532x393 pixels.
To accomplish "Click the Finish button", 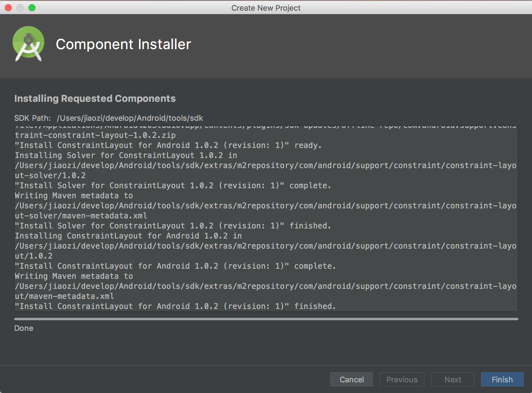I will pyautogui.click(x=502, y=379).
